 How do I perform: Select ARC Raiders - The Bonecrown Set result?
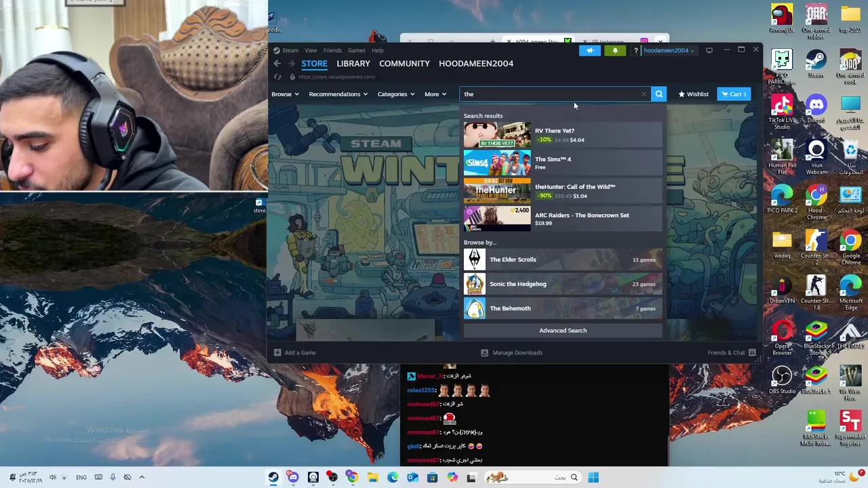coord(563,219)
